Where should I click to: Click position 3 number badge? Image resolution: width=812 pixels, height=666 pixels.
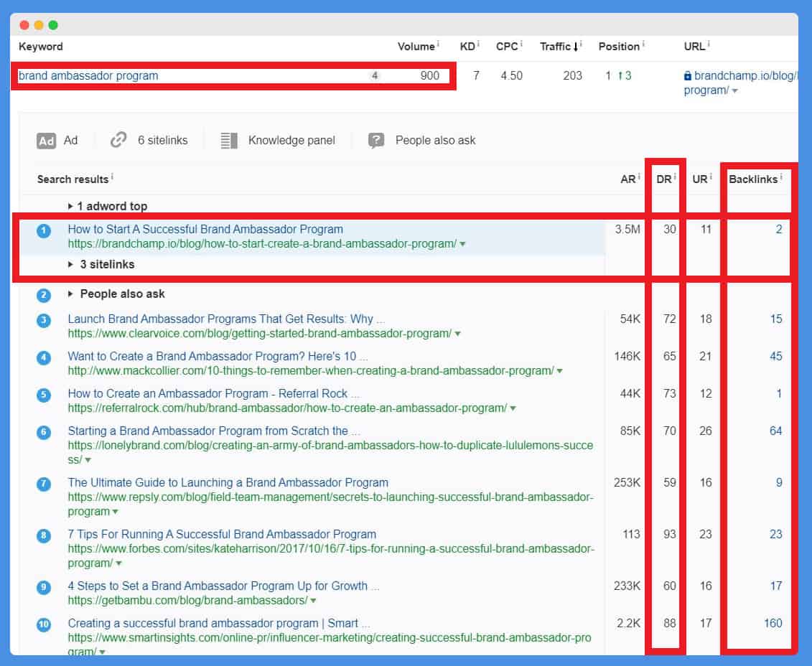(44, 320)
